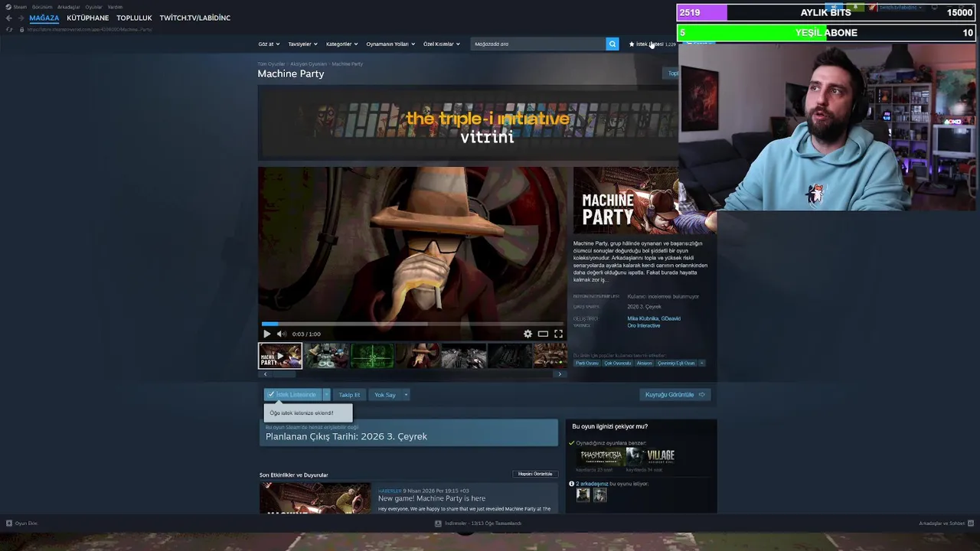Mute the trailer with the speaker icon

281,334
